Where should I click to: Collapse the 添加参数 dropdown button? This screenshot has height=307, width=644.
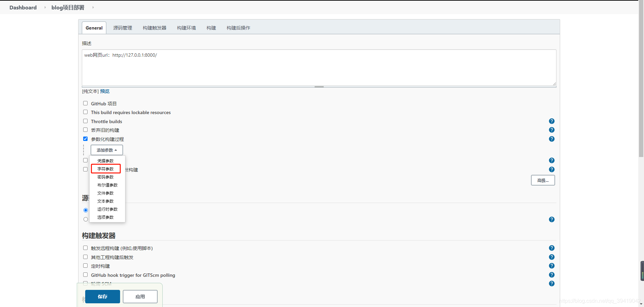pyautogui.click(x=107, y=150)
